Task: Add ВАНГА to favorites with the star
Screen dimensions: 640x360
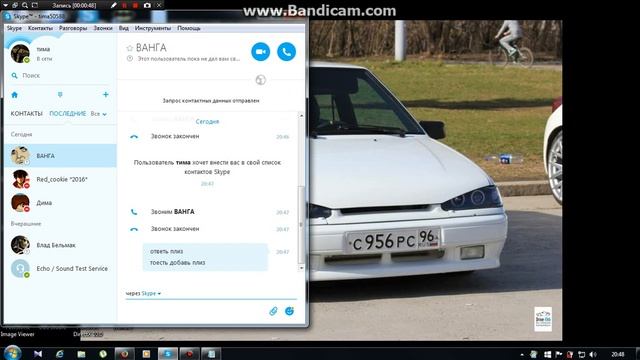Action: pos(130,48)
